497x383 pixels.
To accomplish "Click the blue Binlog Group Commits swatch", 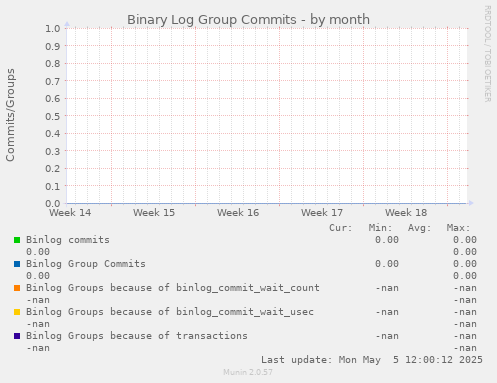I will [17, 264].
